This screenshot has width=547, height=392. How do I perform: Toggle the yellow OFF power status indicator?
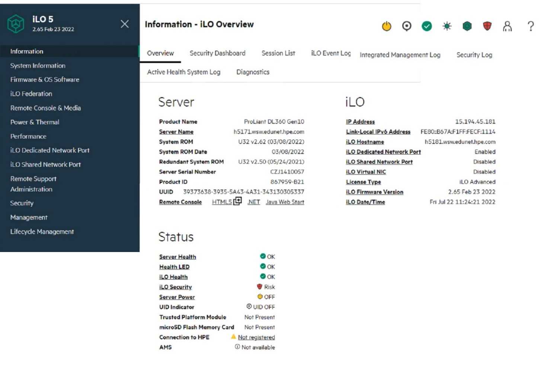coord(260,297)
